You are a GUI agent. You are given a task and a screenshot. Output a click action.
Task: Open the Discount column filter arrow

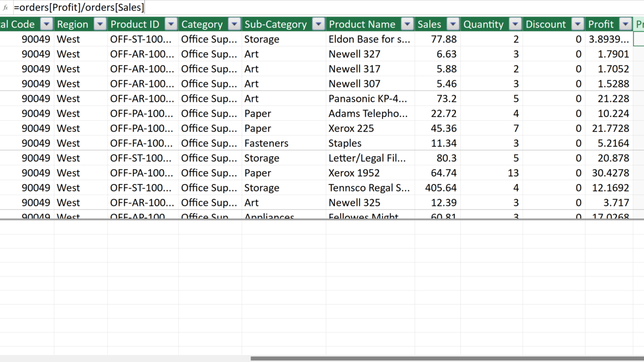coord(578,24)
